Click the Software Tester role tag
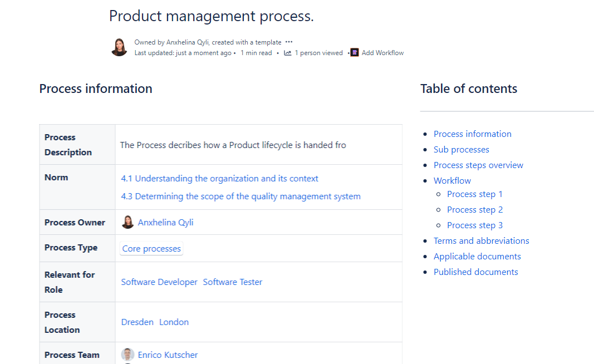The width and height of the screenshot is (594, 364). pos(232,282)
